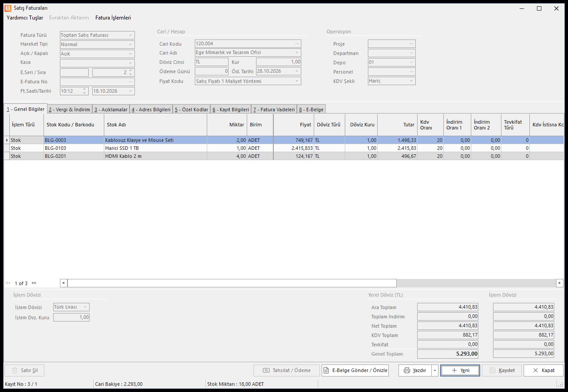Select the Harici SSD 1 TB row
This screenshot has height=392, width=568.
click(x=284, y=148)
